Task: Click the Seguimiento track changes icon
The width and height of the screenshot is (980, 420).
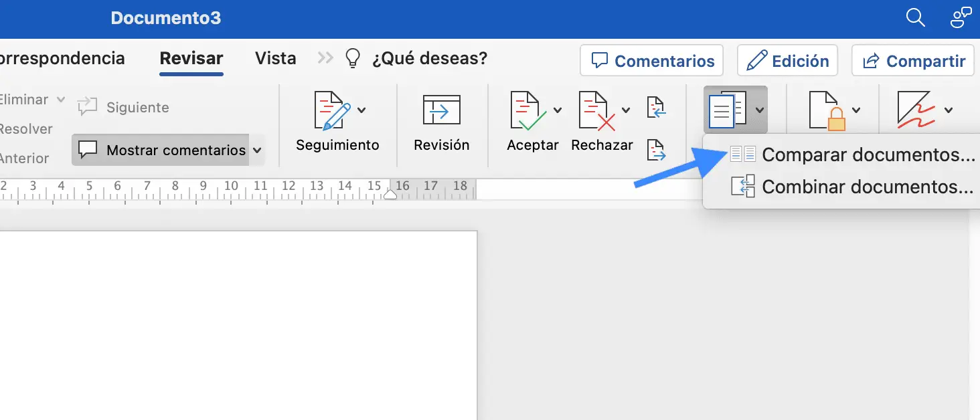Action: coord(331,111)
